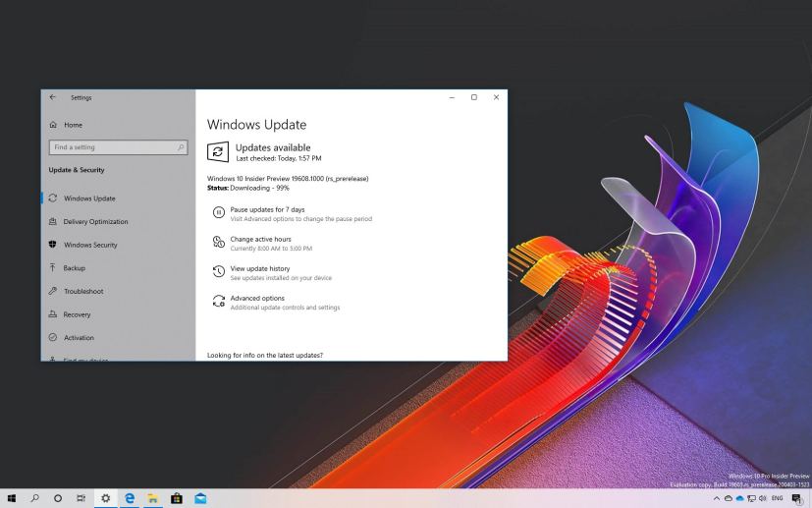Open Cortana from the taskbar
This screenshot has width=812, height=508.
pos(58,498)
